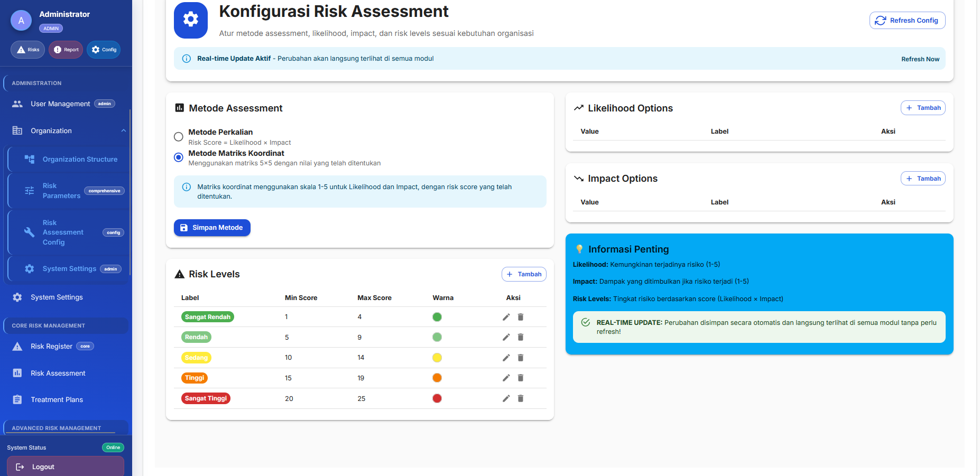The image size is (980, 476).
Task: Delete the Rendah risk level row
Action: (x=520, y=337)
